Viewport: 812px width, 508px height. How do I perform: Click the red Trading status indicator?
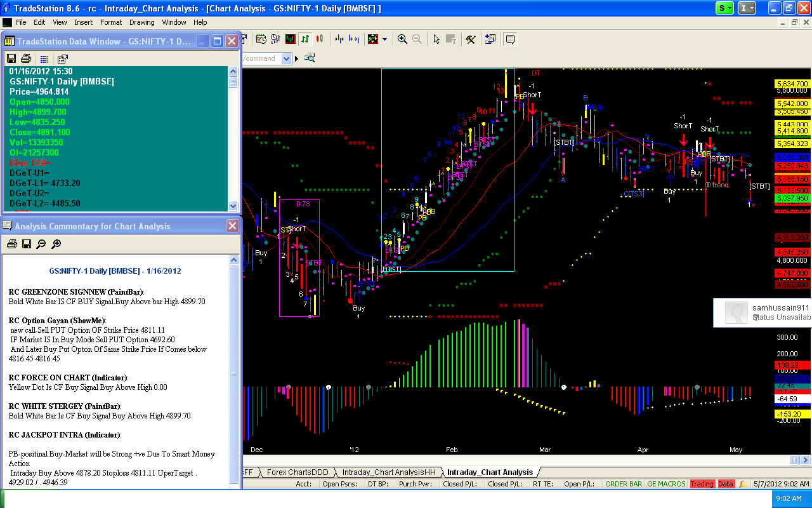click(x=702, y=484)
